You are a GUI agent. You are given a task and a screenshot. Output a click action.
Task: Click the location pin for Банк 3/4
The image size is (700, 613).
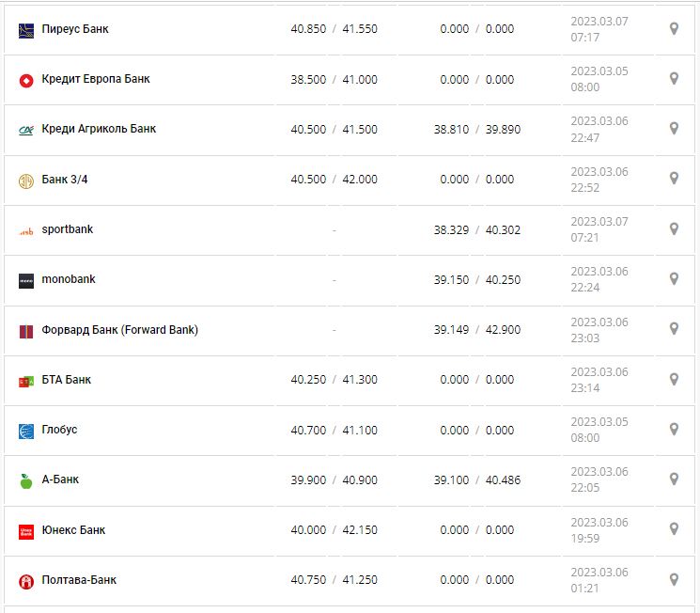pyautogui.click(x=674, y=179)
